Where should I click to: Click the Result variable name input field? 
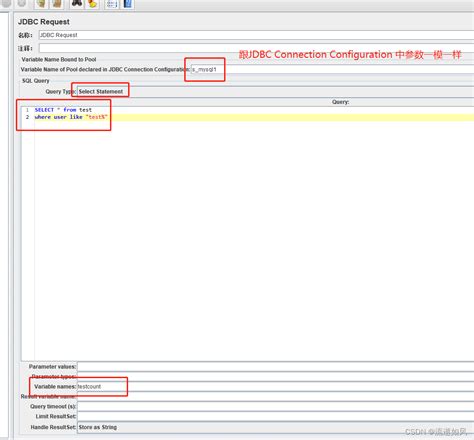[x=275, y=397]
